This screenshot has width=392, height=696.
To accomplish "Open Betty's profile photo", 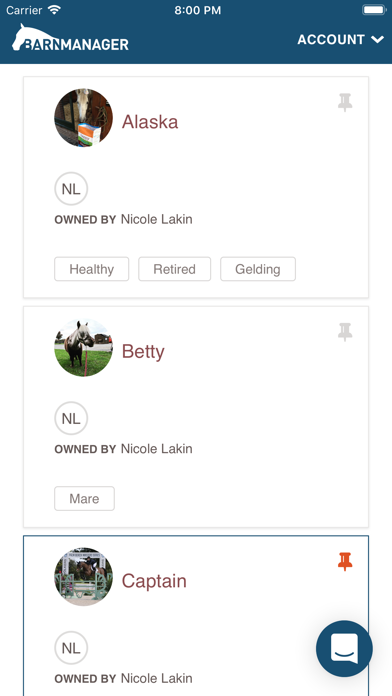I will pyautogui.click(x=83, y=348).
